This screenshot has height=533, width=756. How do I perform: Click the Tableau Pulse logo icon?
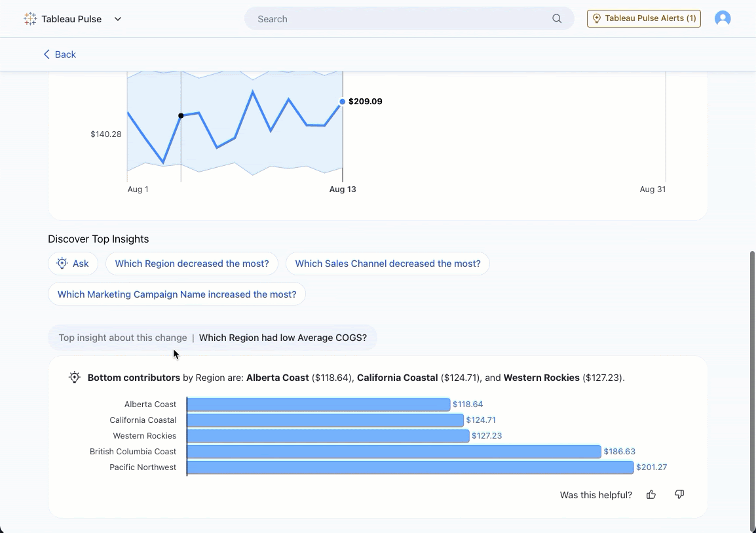point(30,18)
